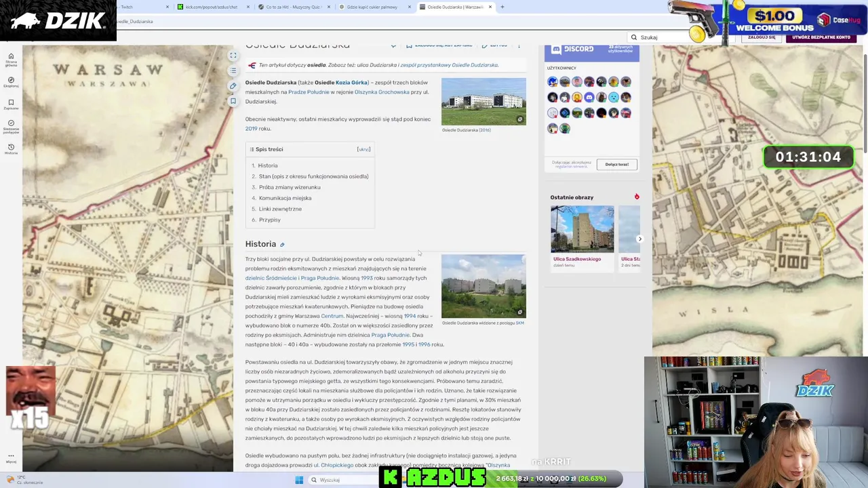
Task: Close the Twitch browser tab
Action: [167, 7]
